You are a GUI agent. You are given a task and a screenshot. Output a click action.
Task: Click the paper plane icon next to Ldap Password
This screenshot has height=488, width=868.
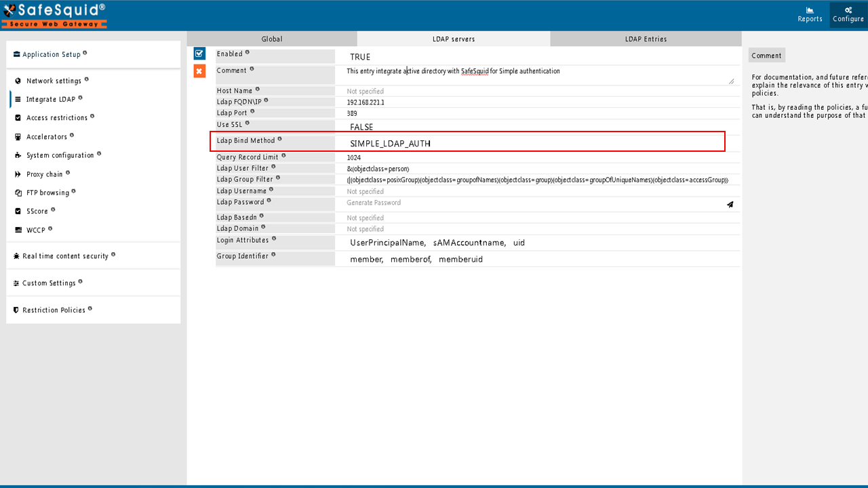tap(730, 204)
